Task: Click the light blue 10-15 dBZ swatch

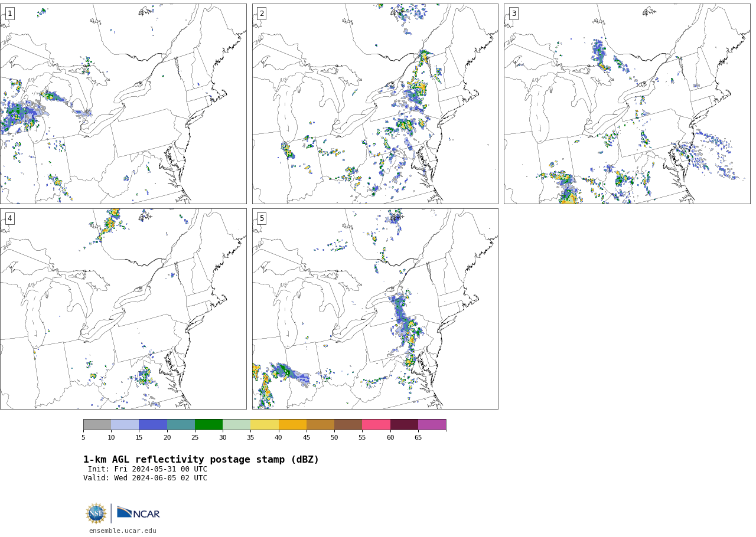Action: coord(125,425)
